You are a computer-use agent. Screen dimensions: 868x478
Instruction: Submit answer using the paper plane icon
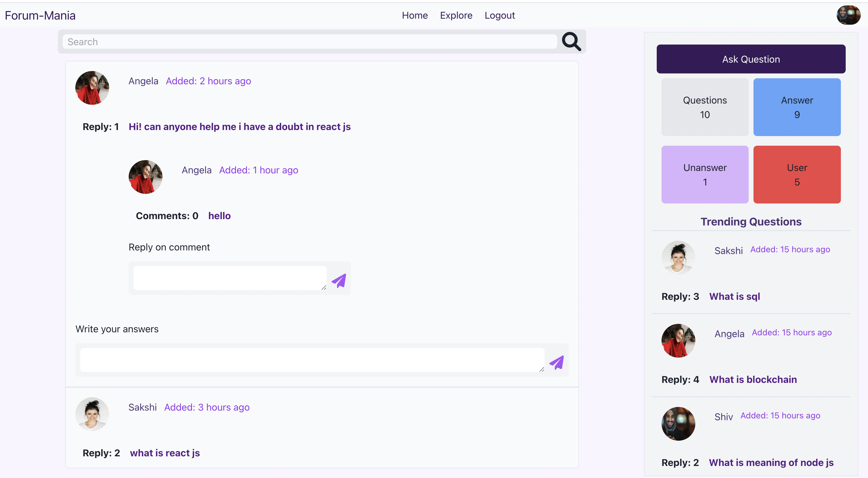[557, 362]
